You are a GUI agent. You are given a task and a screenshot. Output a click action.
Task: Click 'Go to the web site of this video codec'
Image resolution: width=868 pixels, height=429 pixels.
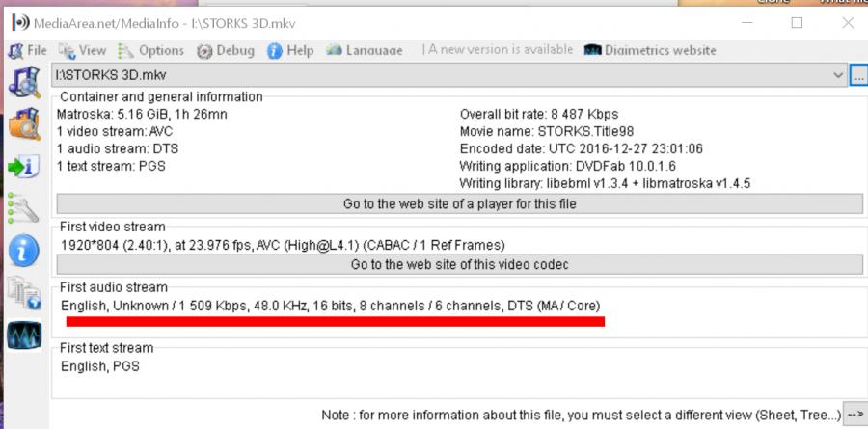pos(459,264)
